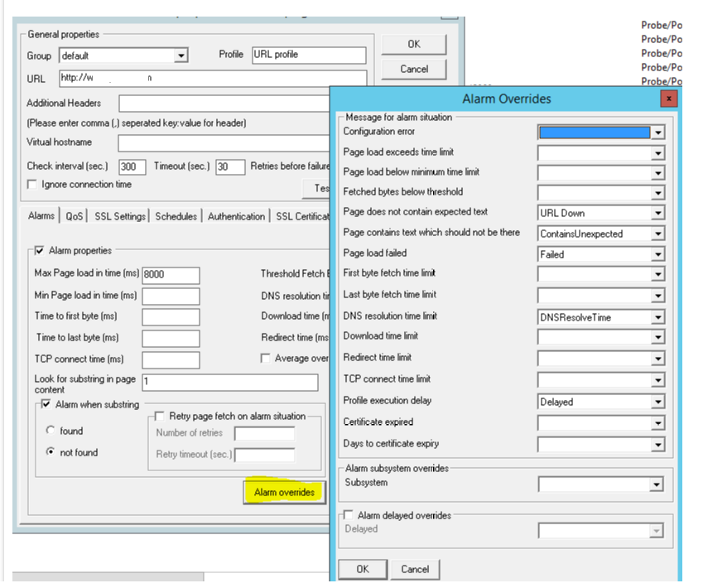The height and width of the screenshot is (588, 708).
Task: Click the Max Page load in time field
Action: tap(171, 275)
